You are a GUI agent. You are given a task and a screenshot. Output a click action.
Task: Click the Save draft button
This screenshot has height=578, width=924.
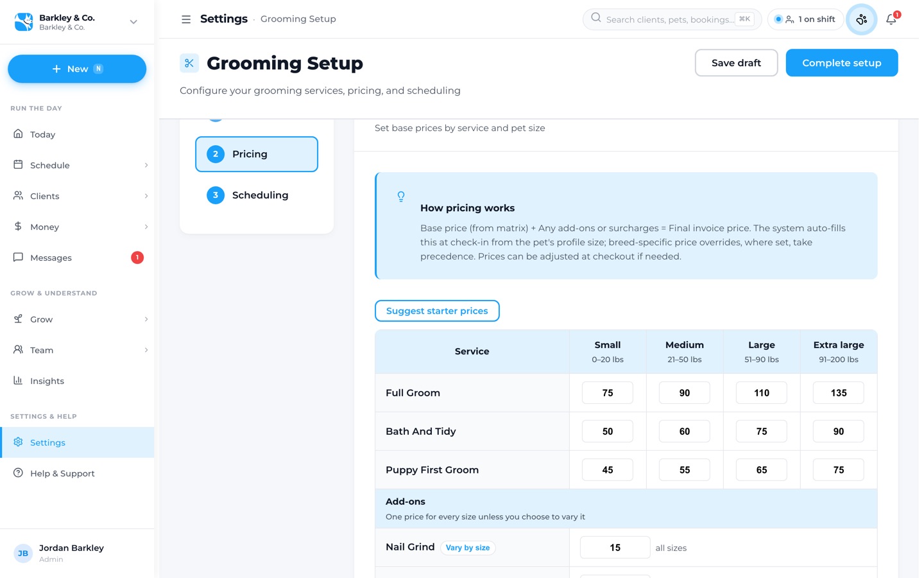(x=736, y=63)
